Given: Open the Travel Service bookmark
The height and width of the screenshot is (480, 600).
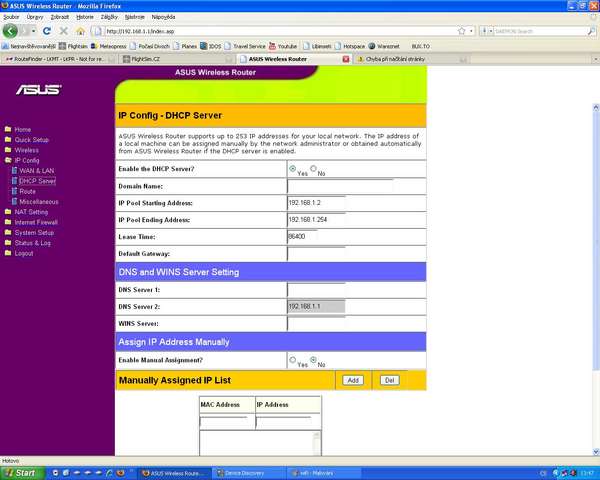Looking at the screenshot, I should [245, 46].
